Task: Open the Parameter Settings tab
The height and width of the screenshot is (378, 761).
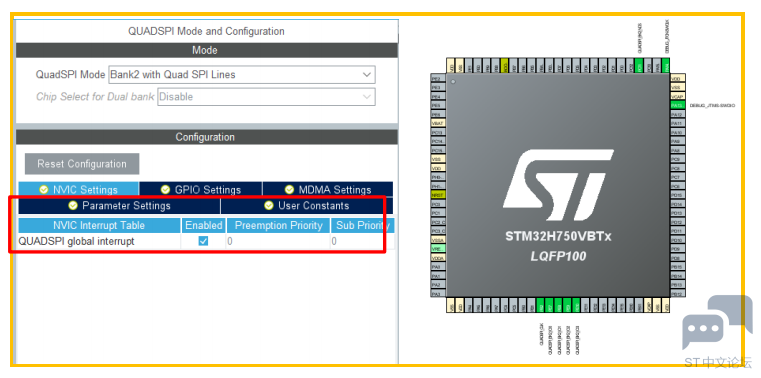Action: coord(119,206)
